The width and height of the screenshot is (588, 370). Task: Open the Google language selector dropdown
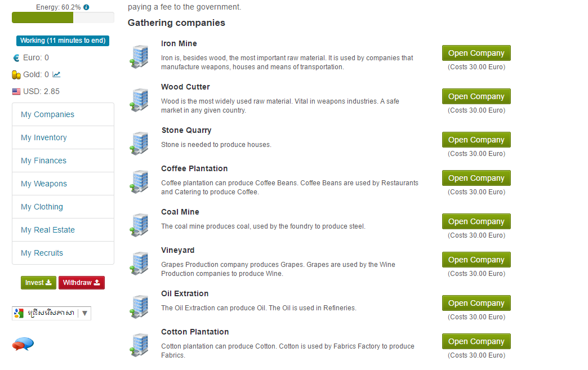51,313
